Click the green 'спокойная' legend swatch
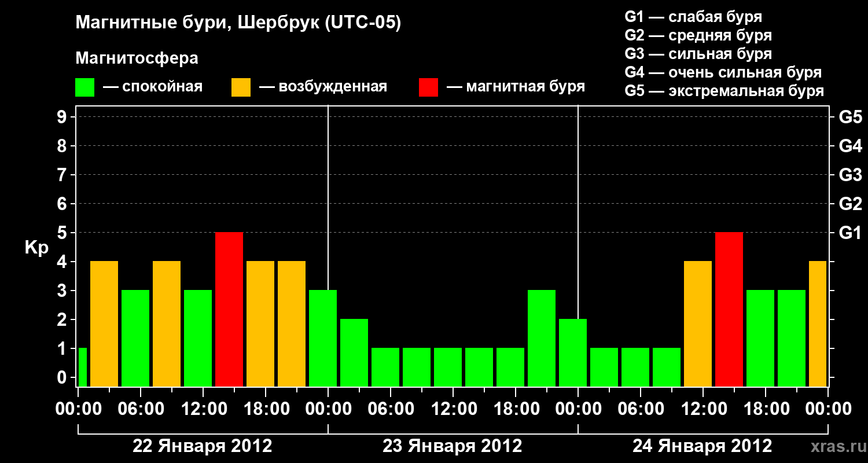Viewport: 868px width, 463px height. coord(85,87)
